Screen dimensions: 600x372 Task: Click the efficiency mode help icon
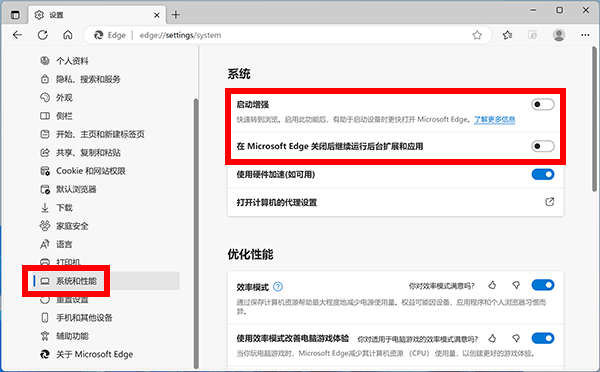[x=278, y=286]
